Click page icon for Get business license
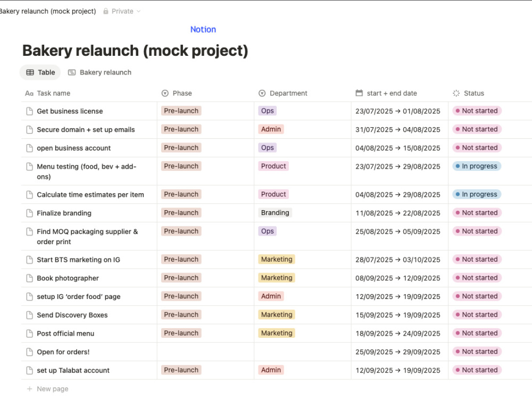The image size is (532, 399). (29, 111)
